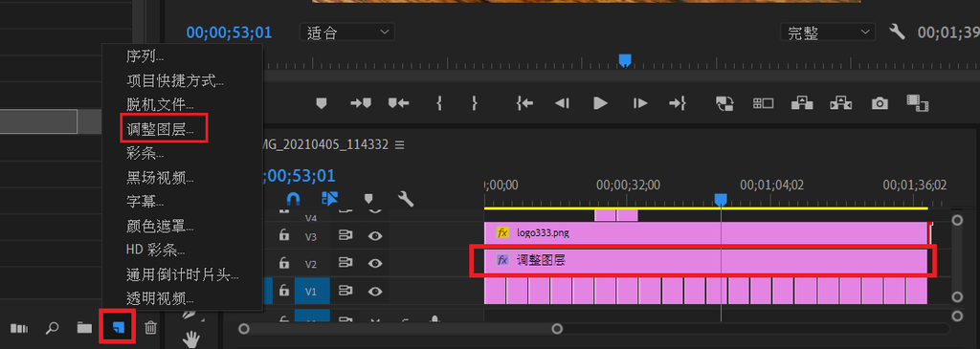The image size is (980, 349).
Task: Target the V3 track label
Action: click(311, 236)
